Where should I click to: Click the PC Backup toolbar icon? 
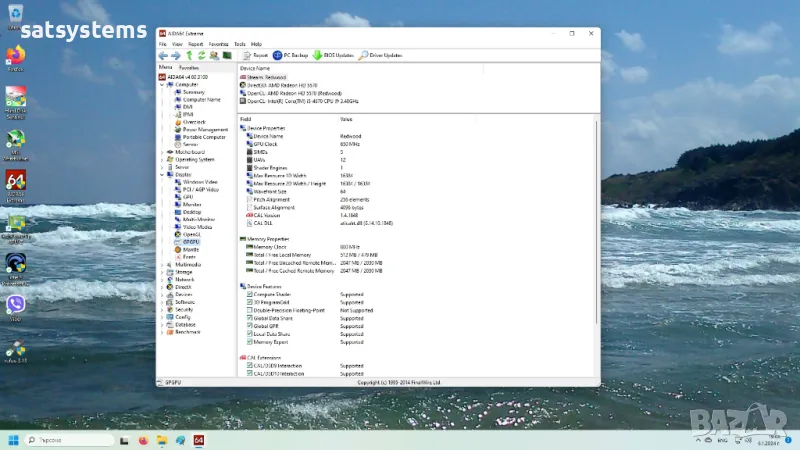290,56
